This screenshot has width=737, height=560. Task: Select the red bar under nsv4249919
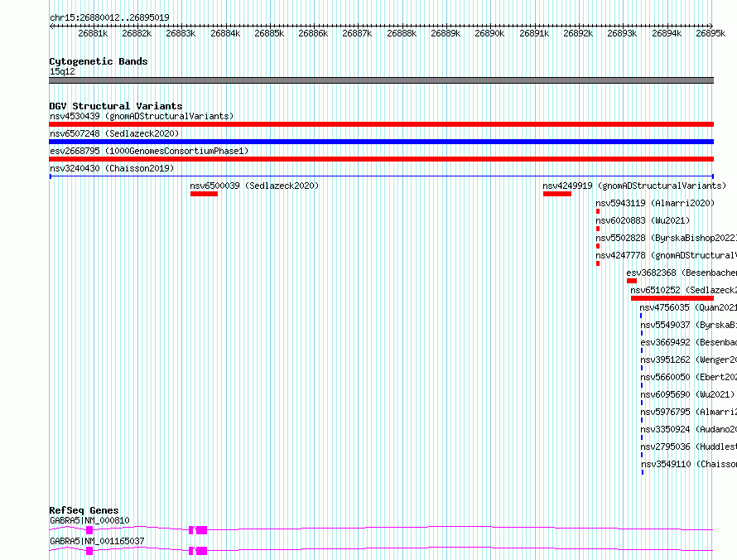[x=557, y=194]
